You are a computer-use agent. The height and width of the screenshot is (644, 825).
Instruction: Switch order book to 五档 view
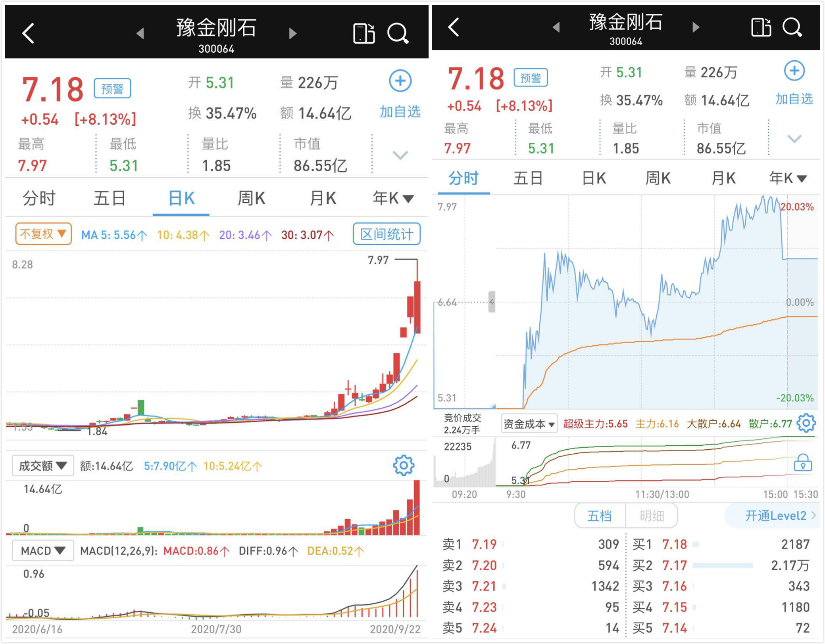pos(600,516)
